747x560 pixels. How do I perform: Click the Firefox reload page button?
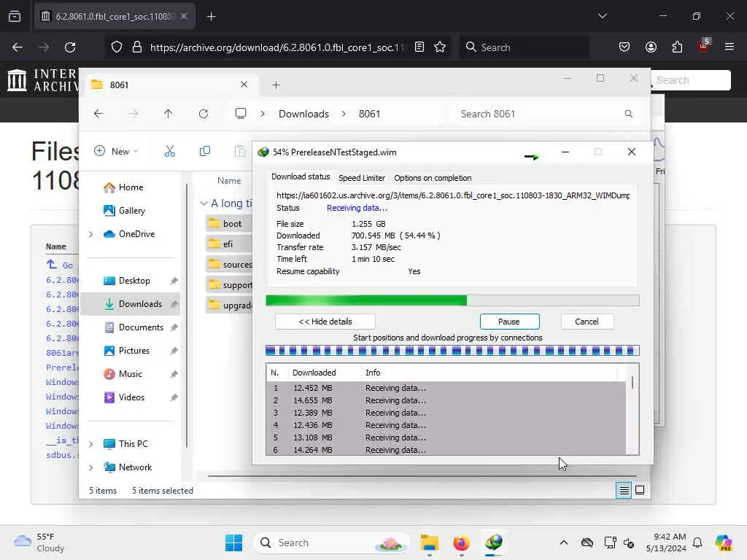pos(70,47)
